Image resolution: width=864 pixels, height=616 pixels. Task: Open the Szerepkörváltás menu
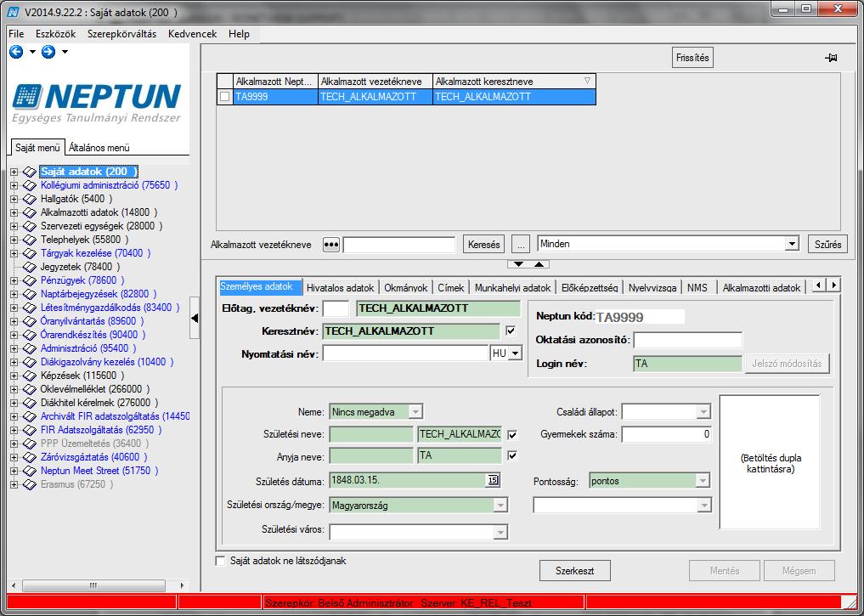pyautogui.click(x=121, y=34)
